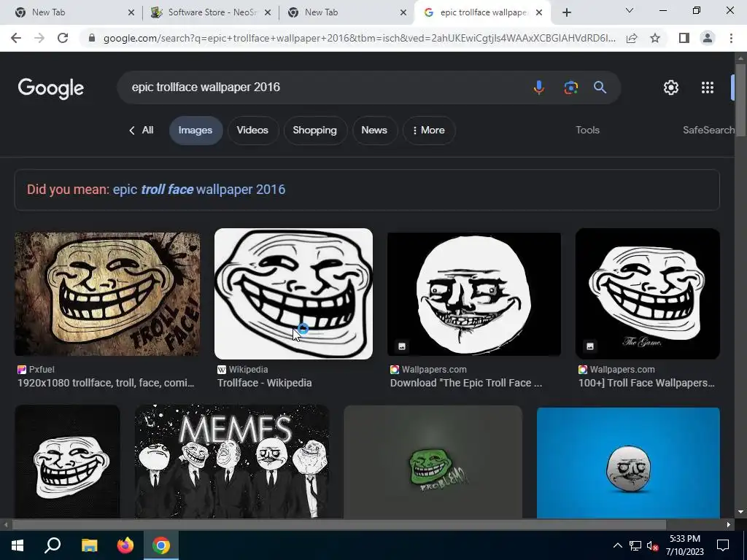Click the Pxfuel source label
The width and height of the screenshot is (747, 560).
(x=36, y=370)
